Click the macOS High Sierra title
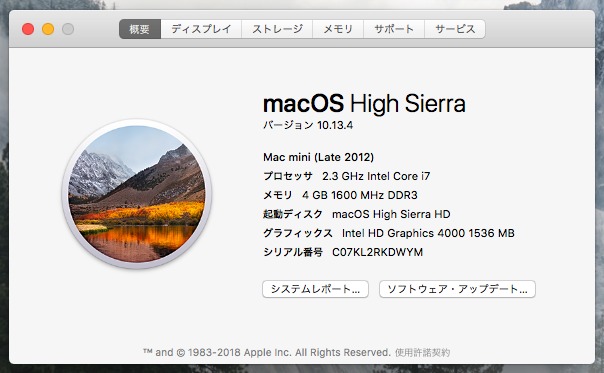The height and width of the screenshot is (373, 604). 364,103
